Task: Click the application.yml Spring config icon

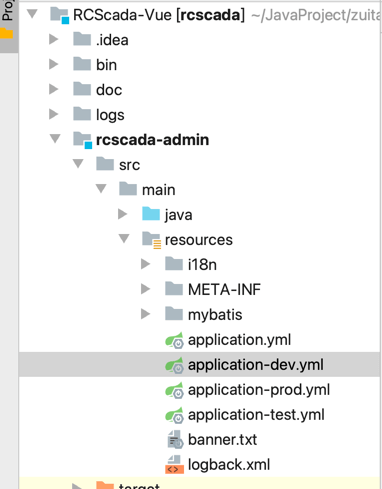Action: 174,340
